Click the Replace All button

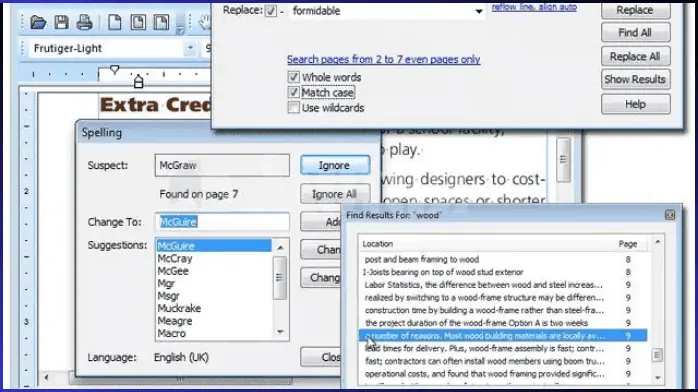[635, 56]
